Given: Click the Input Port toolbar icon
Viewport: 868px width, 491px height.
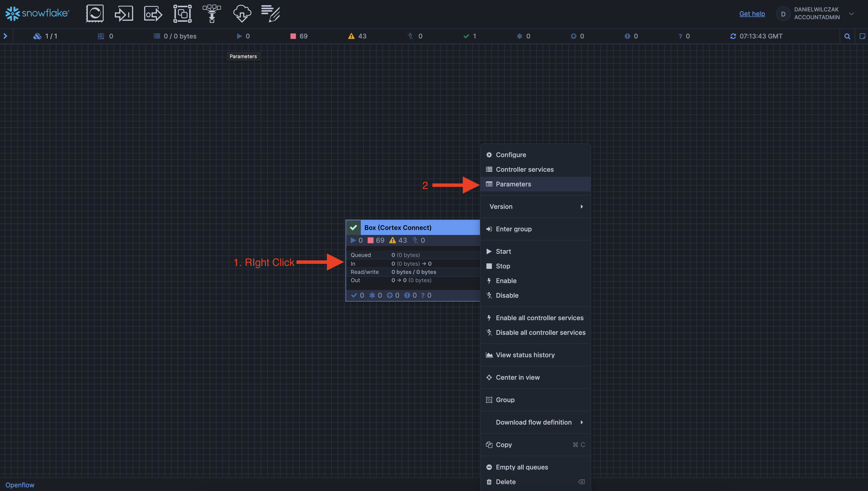Looking at the screenshot, I should click(x=124, y=14).
